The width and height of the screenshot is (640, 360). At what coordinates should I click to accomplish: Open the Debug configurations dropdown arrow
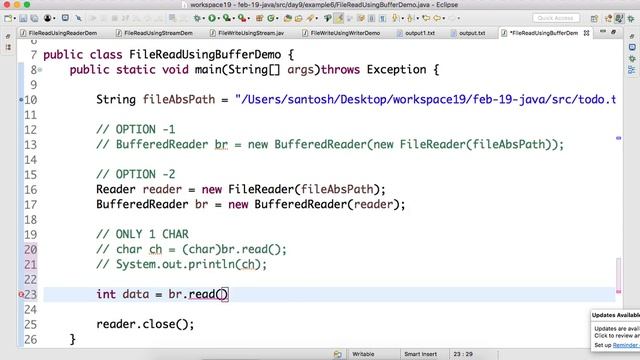click(203, 19)
